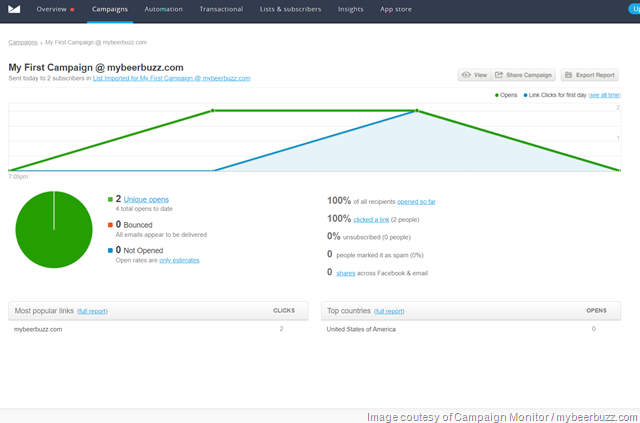Viewport: 640px width, 423px height.
Task: Click the '4 total opens to date' text
Action: point(144,209)
